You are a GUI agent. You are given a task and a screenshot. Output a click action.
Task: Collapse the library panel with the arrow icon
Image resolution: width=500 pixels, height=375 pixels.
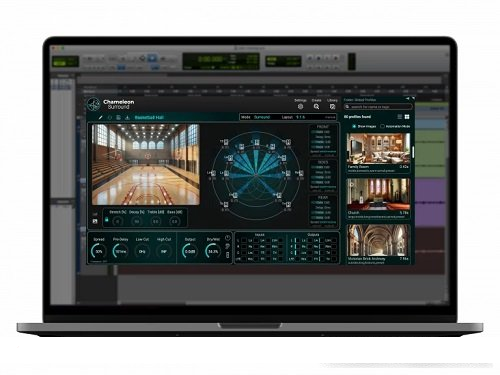point(407,99)
